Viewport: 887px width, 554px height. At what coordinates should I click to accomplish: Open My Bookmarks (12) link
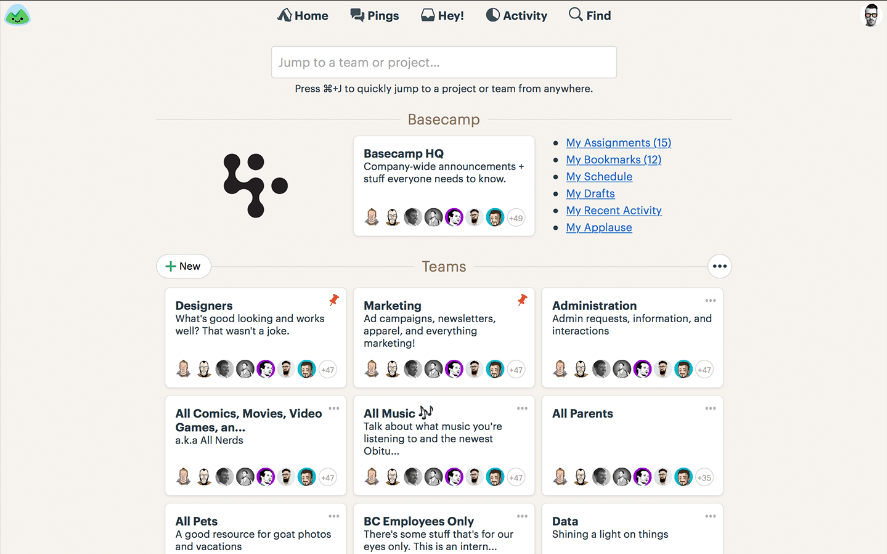click(x=613, y=160)
